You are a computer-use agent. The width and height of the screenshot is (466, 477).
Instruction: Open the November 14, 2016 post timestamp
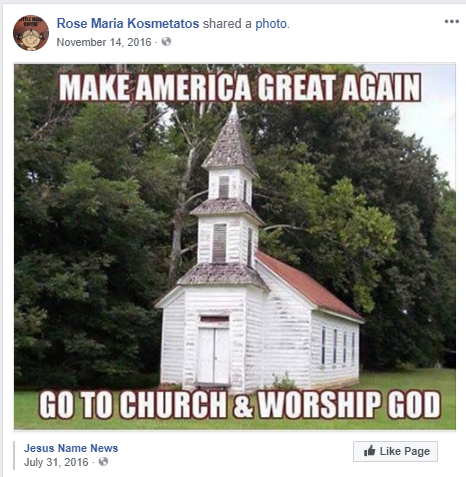tap(104, 42)
